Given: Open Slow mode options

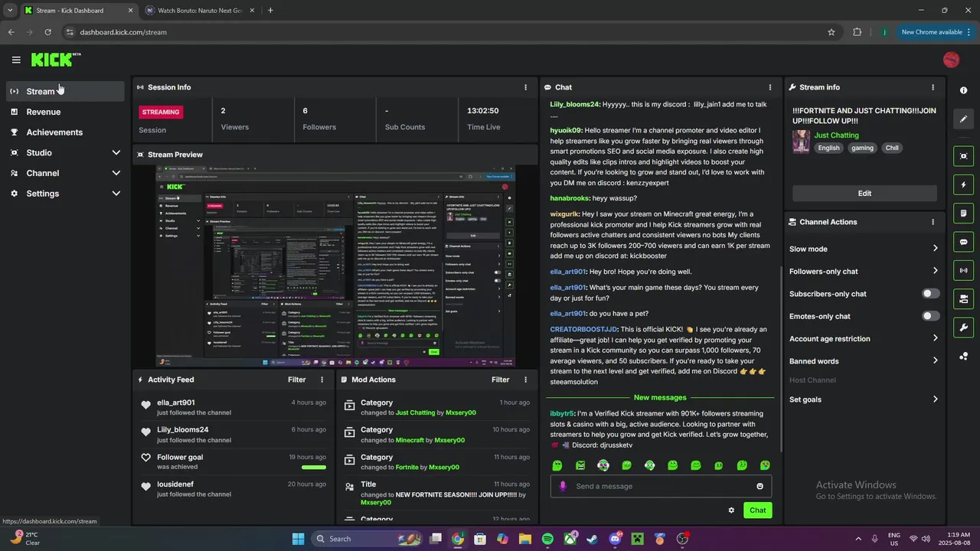Looking at the screenshot, I should click(864, 249).
